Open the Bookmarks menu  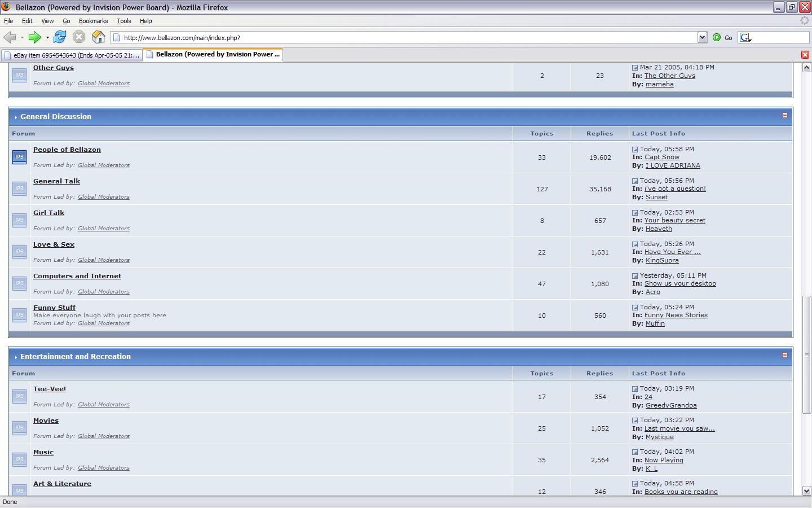click(93, 21)
